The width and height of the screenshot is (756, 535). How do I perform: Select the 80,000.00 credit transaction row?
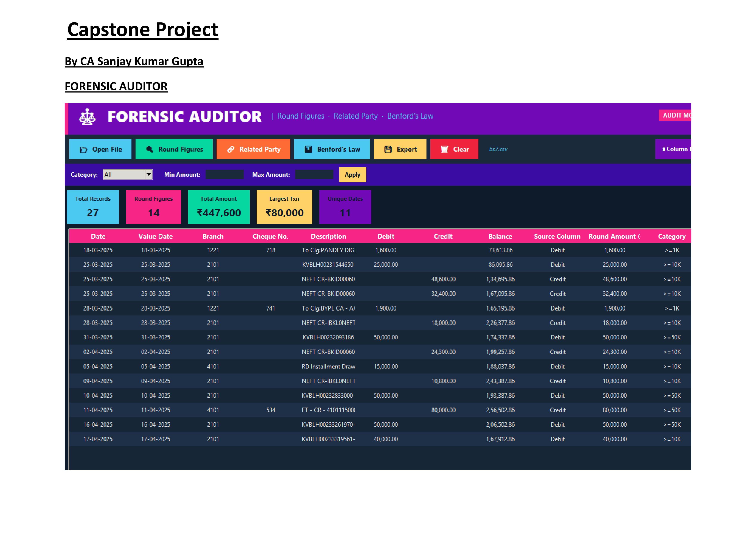(443, 410)
